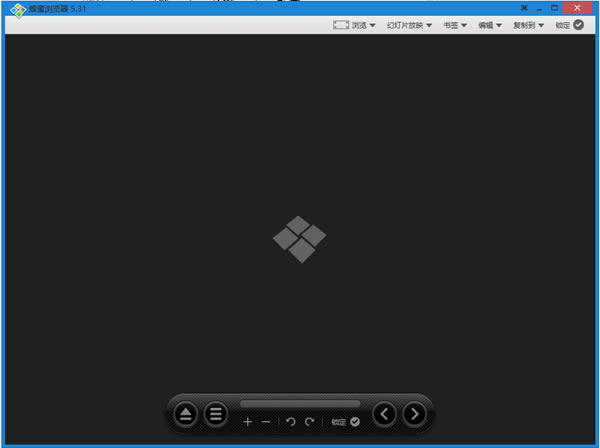This screenshot has height=448, width=600.
Task: Open the 复制到 (Copy to) dropdown menu
Action: (528, 25)
